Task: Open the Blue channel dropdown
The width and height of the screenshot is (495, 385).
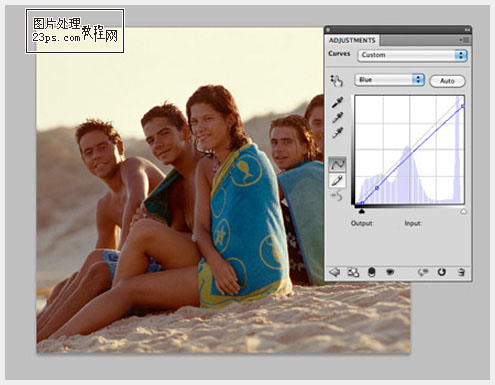Action: [389, 80]
